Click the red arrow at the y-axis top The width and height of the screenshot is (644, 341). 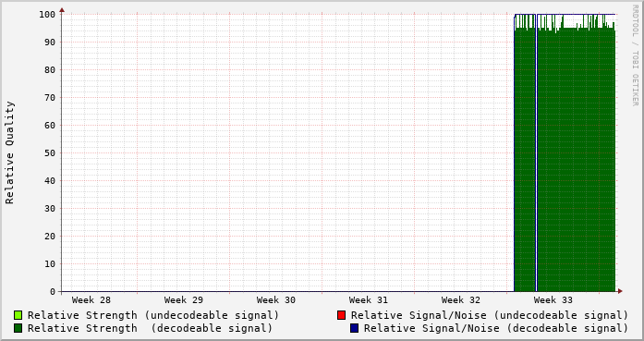coord(62,10)
